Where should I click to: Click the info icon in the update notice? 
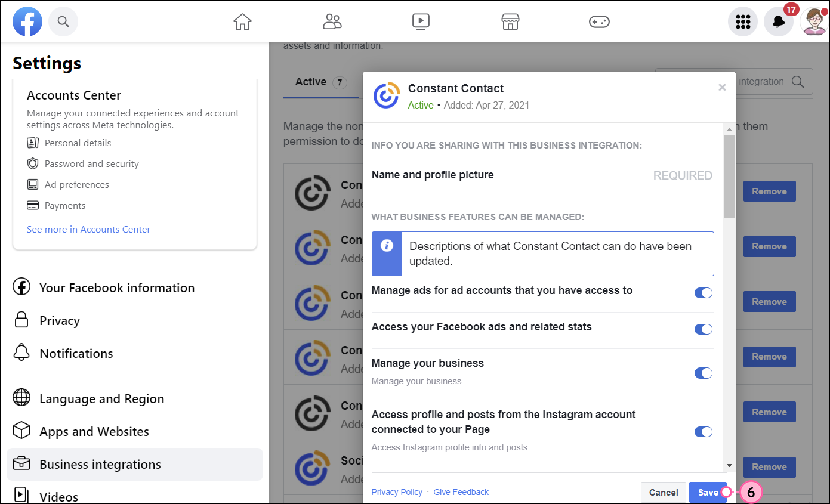(387, 245)
